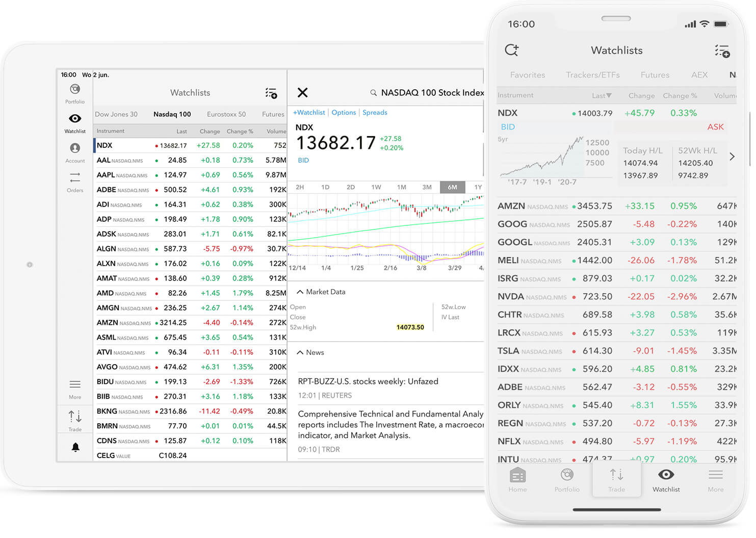This screenshot has height=538, width=756.
Task: Open tablet Futures watchlist tab
Action: point(273,114)
